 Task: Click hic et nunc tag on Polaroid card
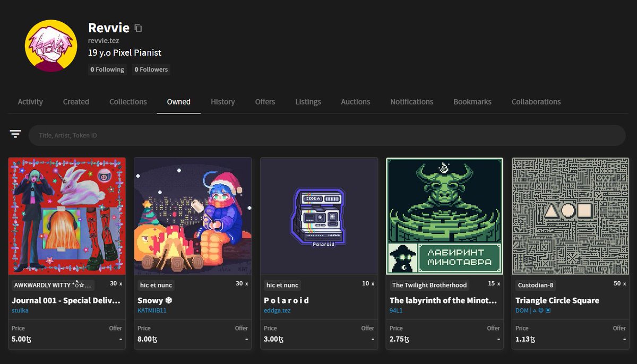tap(282, 285)
